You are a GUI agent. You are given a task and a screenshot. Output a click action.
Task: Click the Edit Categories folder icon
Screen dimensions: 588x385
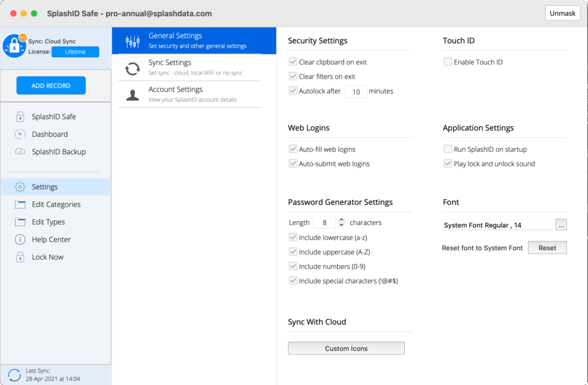click(20, 205)
